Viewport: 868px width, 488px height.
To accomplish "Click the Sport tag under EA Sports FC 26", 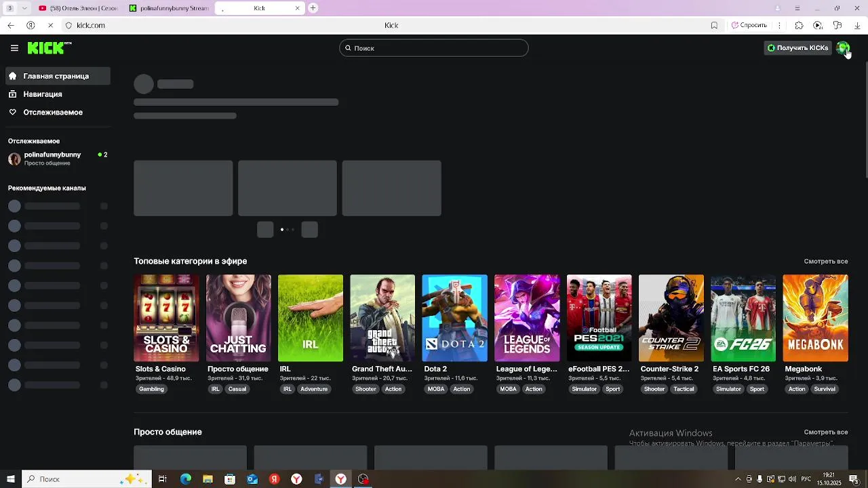I will point(757,389).
